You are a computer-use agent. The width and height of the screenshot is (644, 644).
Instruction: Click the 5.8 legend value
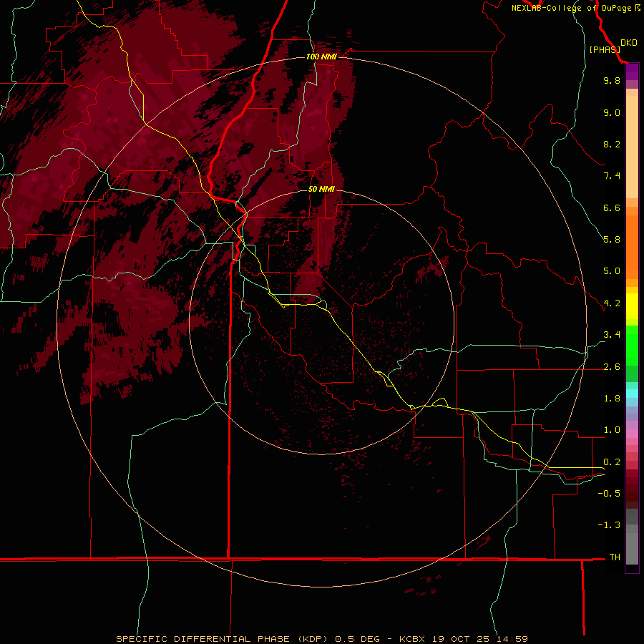coord(612,240)
